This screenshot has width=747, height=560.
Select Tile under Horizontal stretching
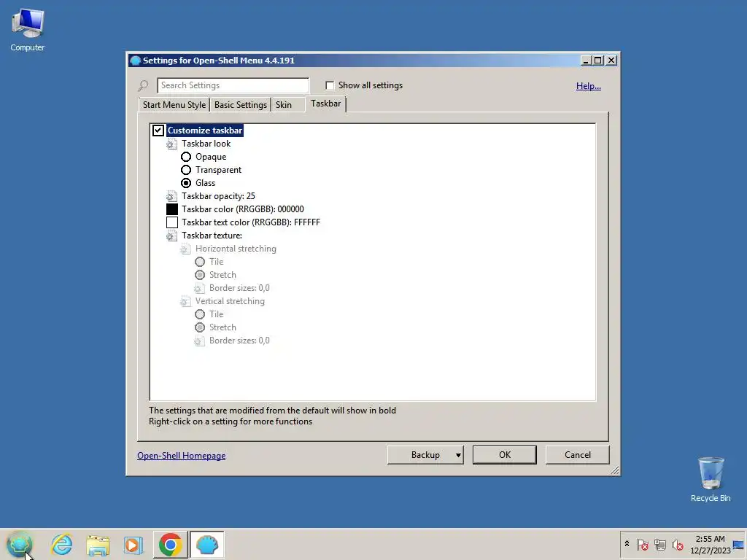click(x=200, y=262)
